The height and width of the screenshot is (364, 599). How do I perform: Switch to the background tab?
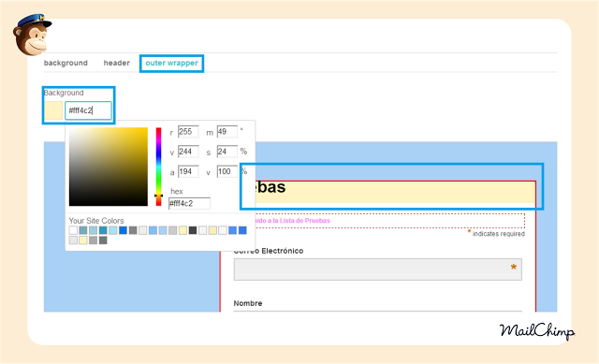[66, 63]
